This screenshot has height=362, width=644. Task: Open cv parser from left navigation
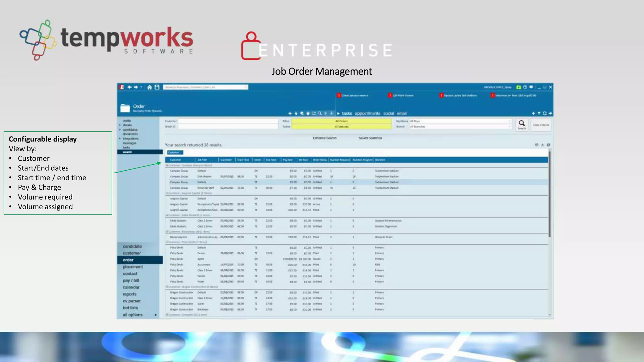point(132,301)
